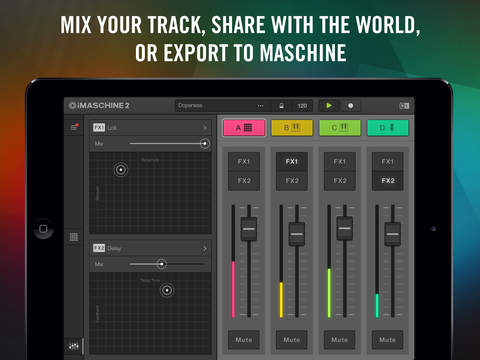Switch to pad grid view in sidebar
Viewport: 480px width, 360px height.
pos(74,237)
